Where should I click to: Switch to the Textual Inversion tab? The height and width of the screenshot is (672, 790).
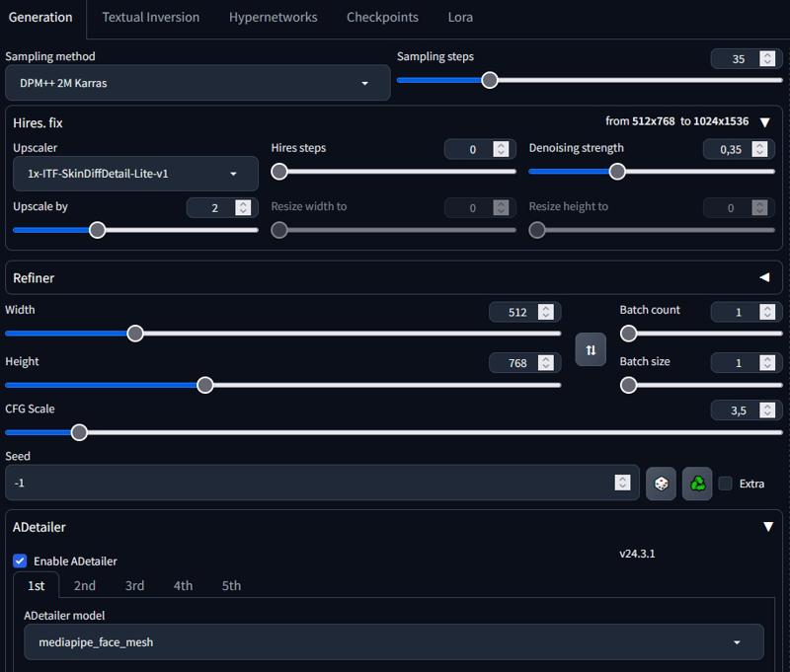pyautogui.click(x=150, y=17)
